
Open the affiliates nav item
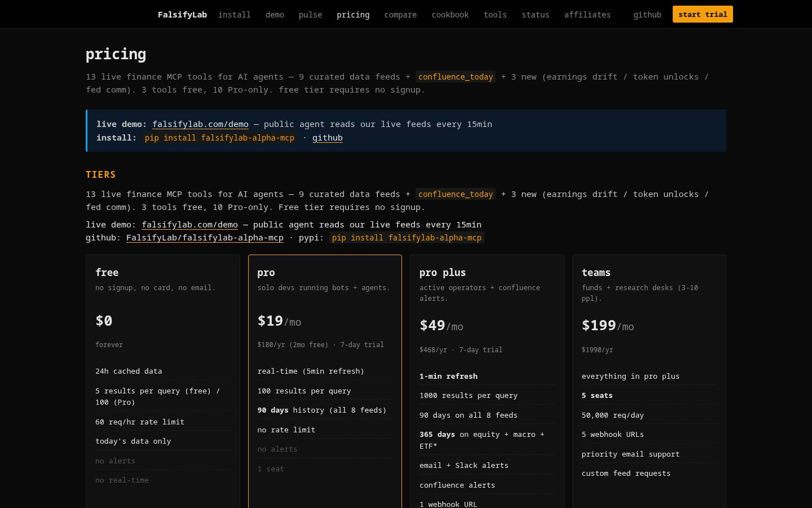[x=587, y=15]
